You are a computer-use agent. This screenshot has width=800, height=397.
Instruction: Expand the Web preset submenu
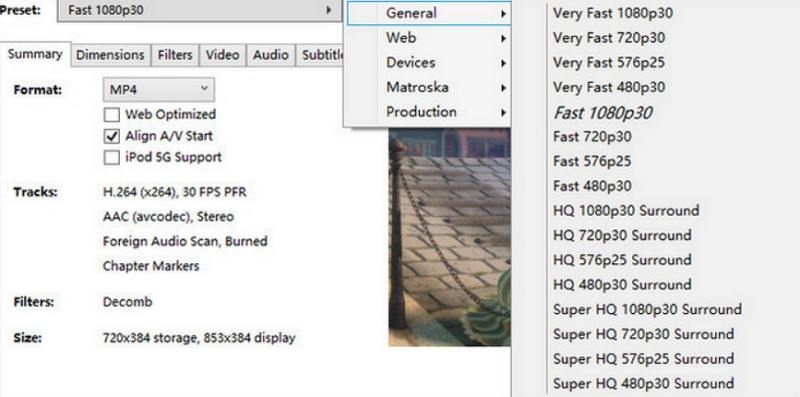[428, 38]
